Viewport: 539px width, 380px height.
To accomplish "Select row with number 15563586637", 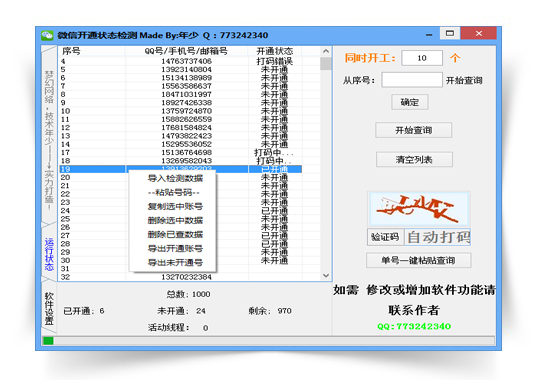I will tap(180, 86).
